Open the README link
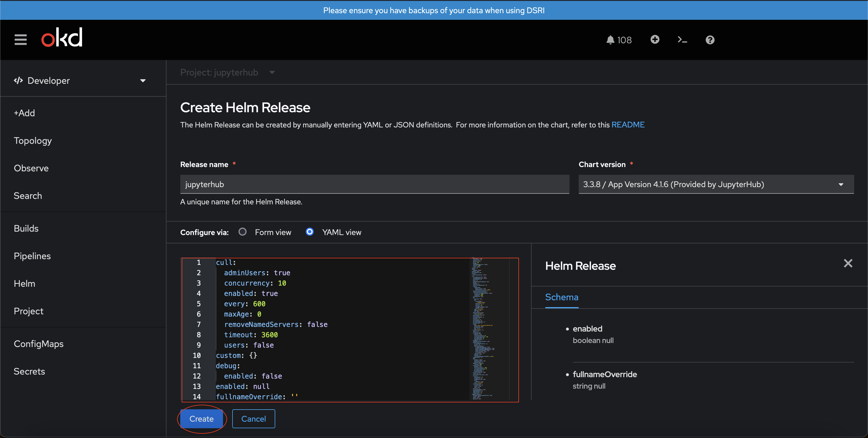 click(x=628, y=125)
